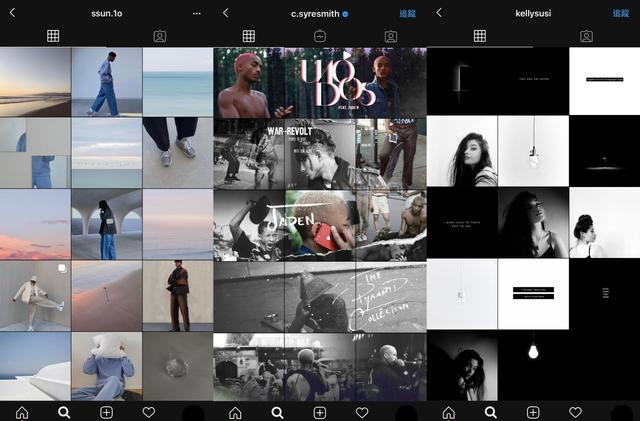This screenshot has height=421, width=640.
Task: Open more options for ssun.1o
Action: [x=197, y=13]
